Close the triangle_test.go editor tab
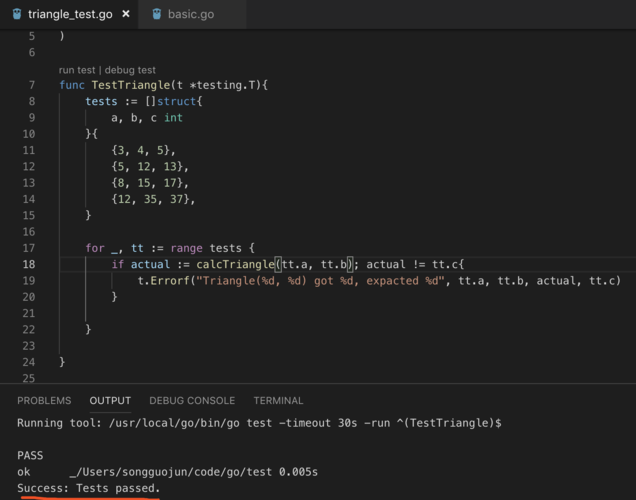The width and height of the screenshot is (636, 500). pos(125,15)
